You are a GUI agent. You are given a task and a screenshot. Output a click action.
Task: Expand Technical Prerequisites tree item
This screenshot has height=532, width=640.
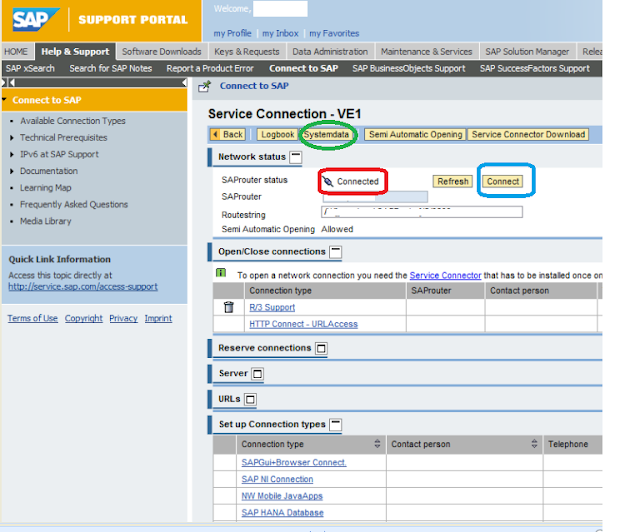point(12,138)
